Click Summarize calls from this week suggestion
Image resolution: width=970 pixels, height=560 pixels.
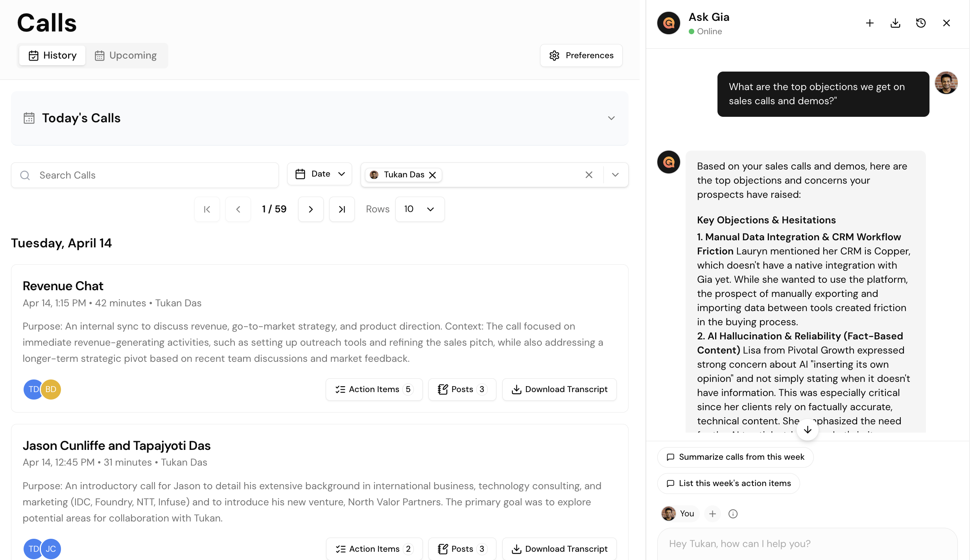pyautogui.click(x=735, y=457)
